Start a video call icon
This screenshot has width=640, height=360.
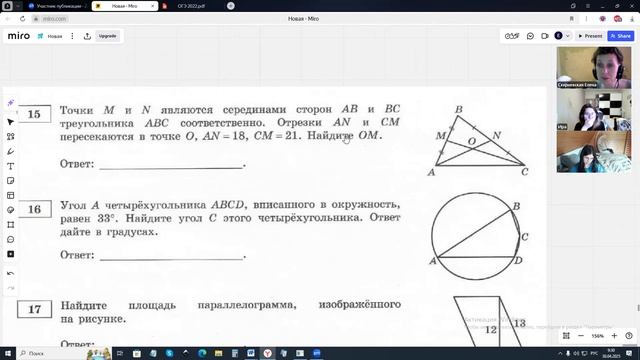coord(544,36)
